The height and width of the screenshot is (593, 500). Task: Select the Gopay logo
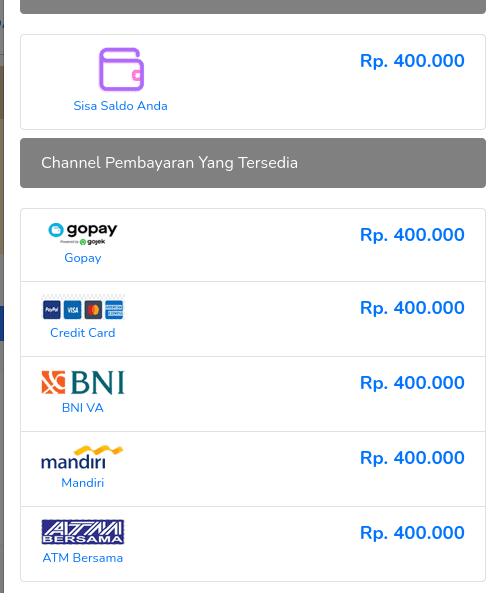pos(83,234)
